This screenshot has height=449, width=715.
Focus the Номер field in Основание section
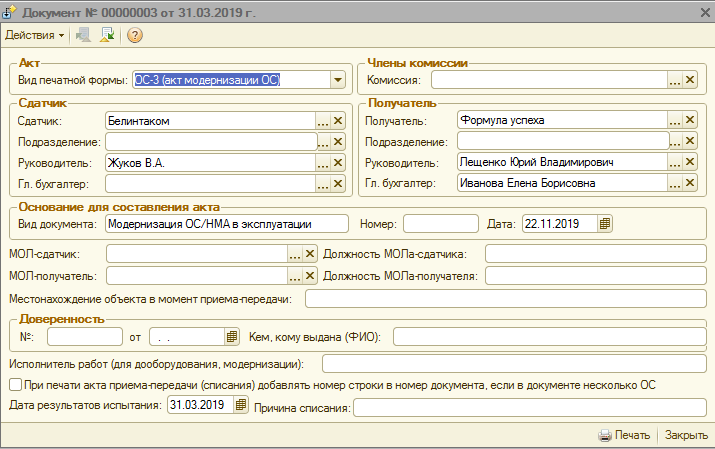440,224
